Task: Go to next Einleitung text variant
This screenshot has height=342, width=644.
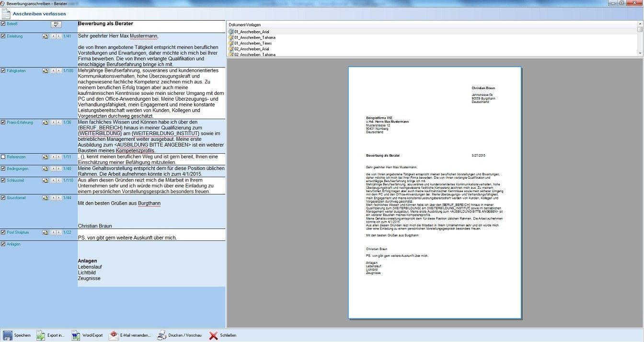Action: click(x=58, y=36)
